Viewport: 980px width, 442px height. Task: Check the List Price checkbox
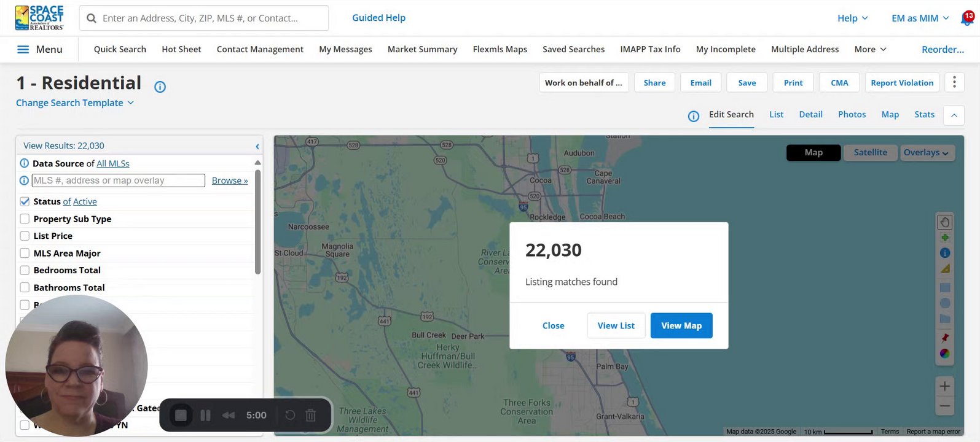point(25,236)
